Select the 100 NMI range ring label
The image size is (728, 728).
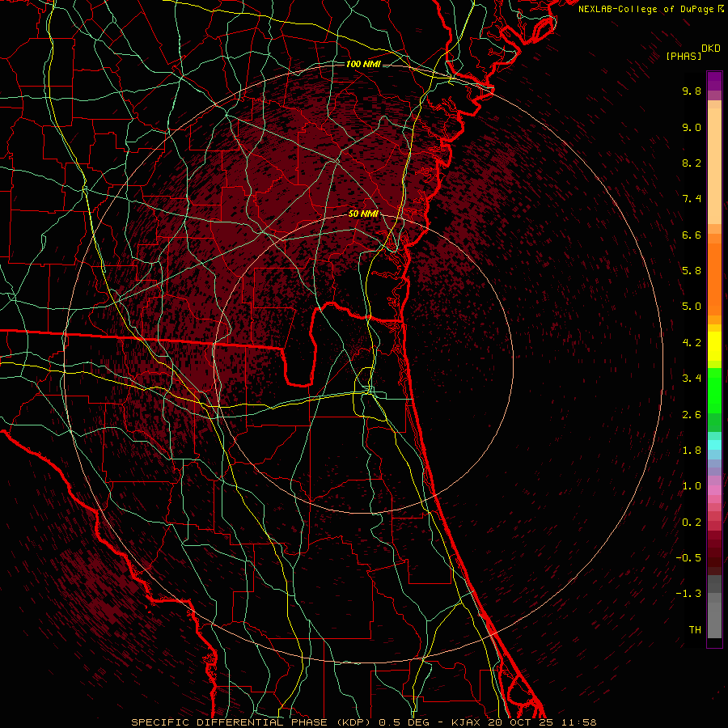point(363,64)
